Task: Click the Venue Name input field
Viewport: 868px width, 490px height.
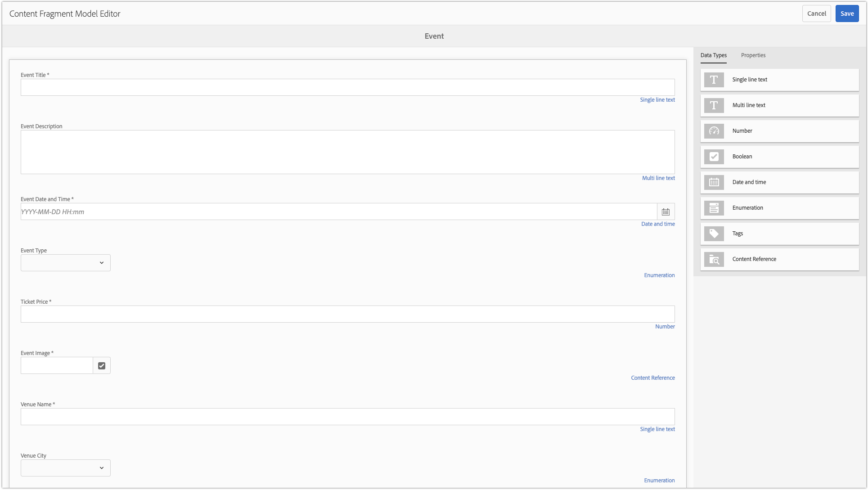Action: point(347,417)
